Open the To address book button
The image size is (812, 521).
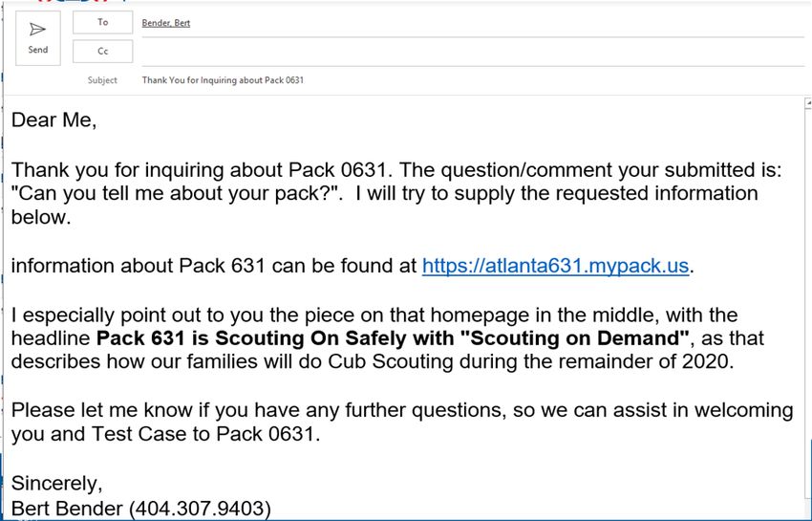(x=102, y=22)
